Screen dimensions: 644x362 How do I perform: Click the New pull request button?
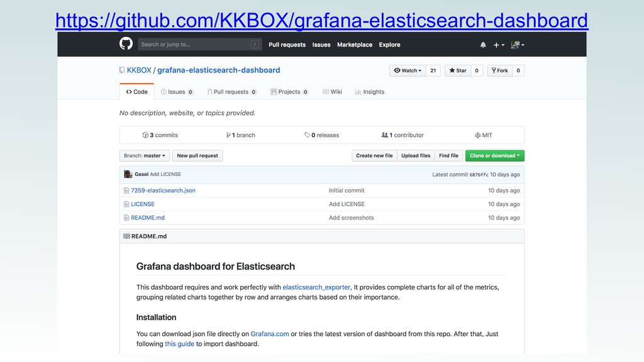click(197, 156)
